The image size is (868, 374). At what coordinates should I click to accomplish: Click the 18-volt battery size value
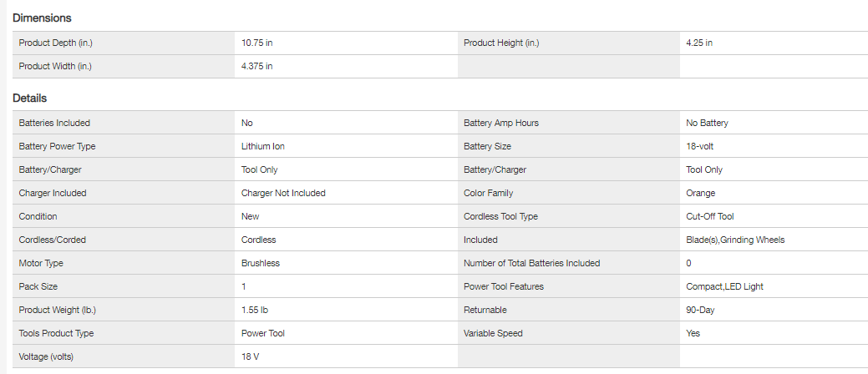point(700,146)
